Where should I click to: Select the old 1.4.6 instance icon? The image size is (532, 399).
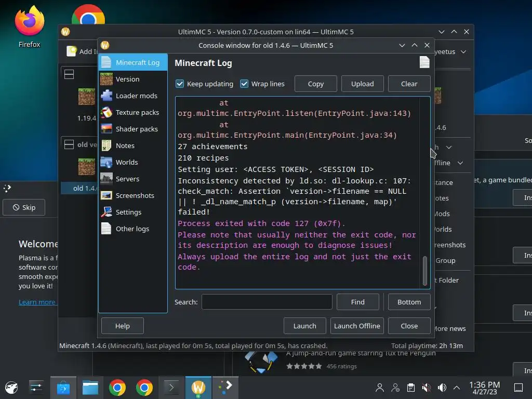click(87, 167)
